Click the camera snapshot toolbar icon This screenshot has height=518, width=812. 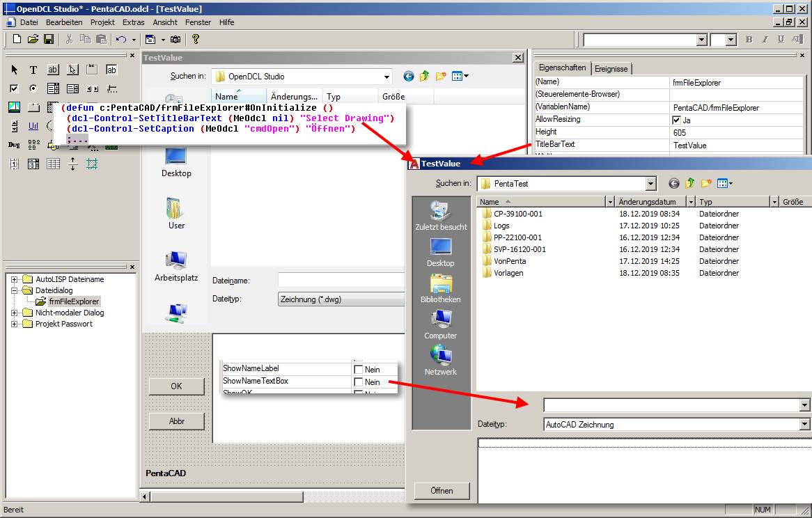pyautogui.click(x=175, y=39)
